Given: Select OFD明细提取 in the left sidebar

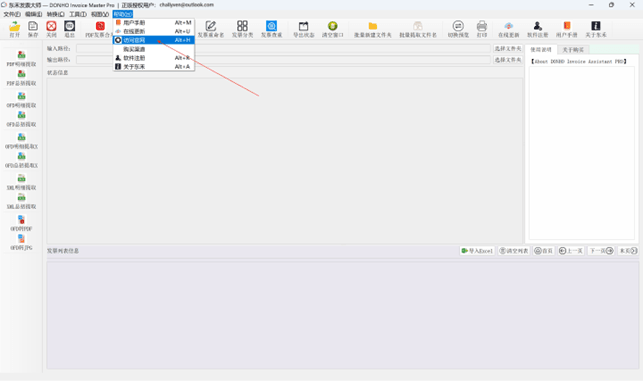Looking at the screenshot, I should pyautogui.click(x=21, y=100).
